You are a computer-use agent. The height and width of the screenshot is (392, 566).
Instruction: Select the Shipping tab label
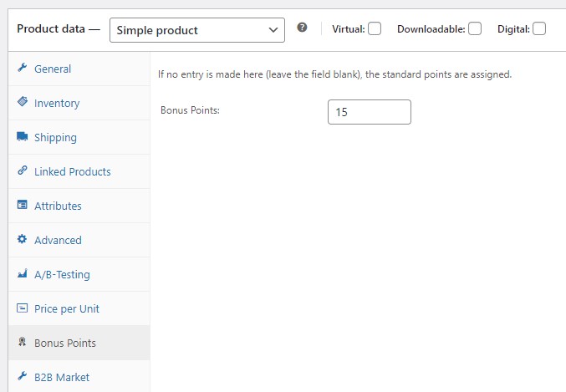point(55,137)
